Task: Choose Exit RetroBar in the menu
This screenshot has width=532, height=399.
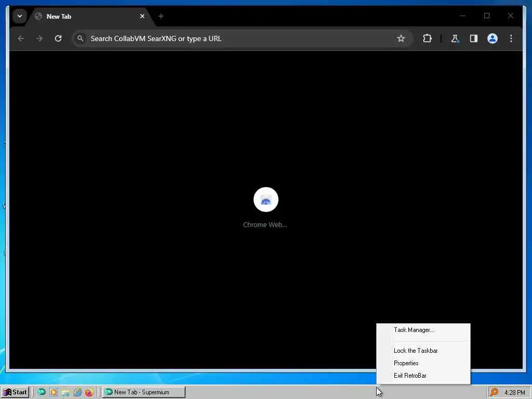Action: tap(423, 376)
